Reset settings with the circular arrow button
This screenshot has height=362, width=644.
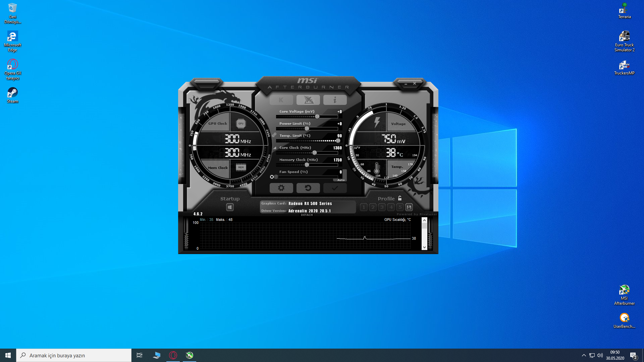(308, 188)
